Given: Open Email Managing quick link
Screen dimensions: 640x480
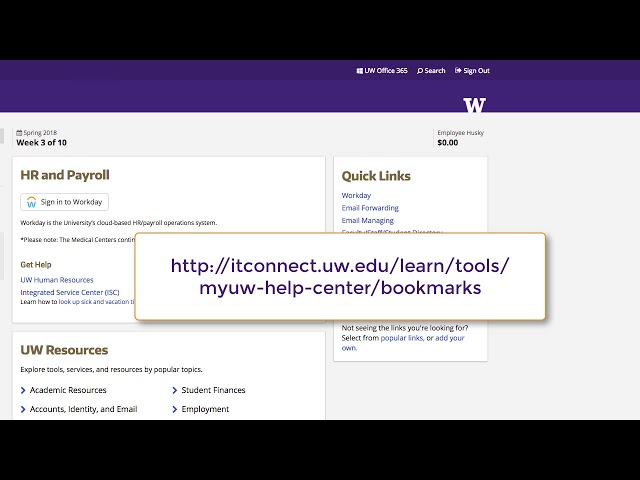Looking at the screenshot, I should coord(368,220).
